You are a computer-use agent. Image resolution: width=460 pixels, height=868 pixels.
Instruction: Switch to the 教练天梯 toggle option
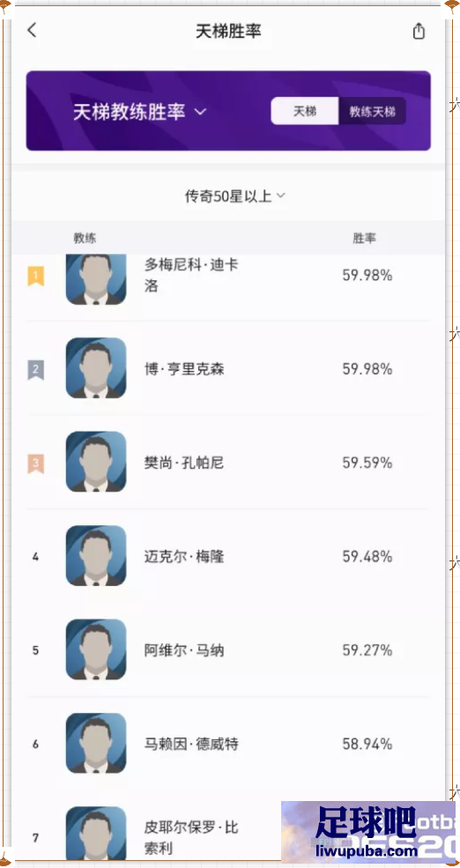pos(372,111)
